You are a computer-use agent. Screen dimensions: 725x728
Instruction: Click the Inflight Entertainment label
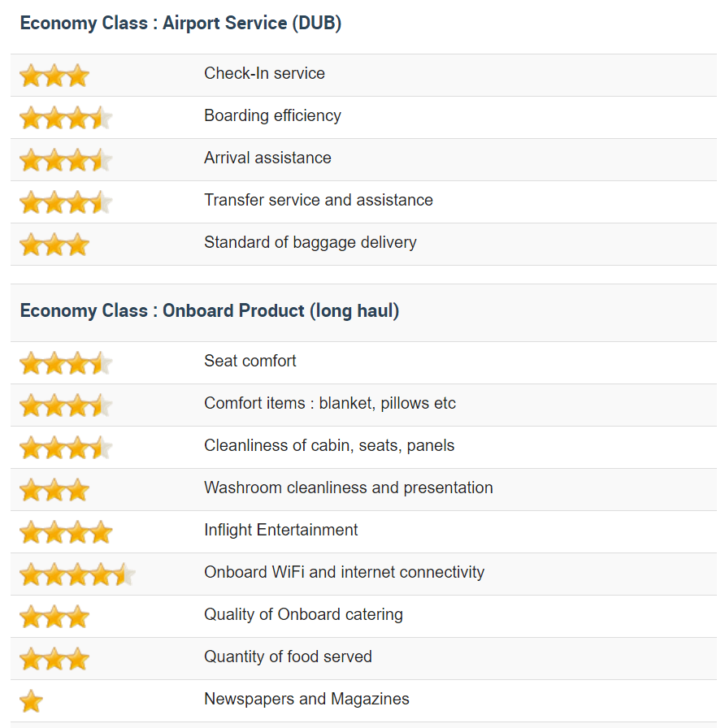(280, 531)
